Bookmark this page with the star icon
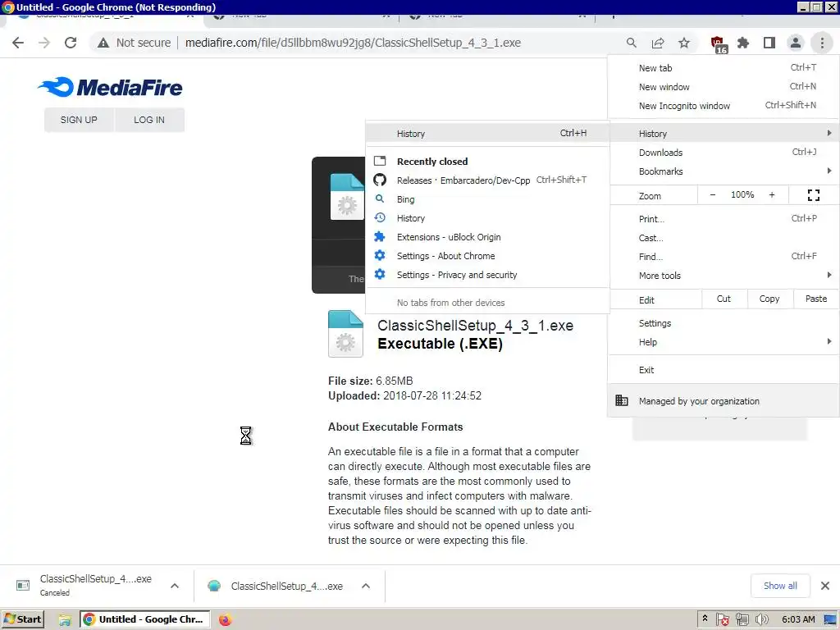840x630 pixels. coord(684,43)
